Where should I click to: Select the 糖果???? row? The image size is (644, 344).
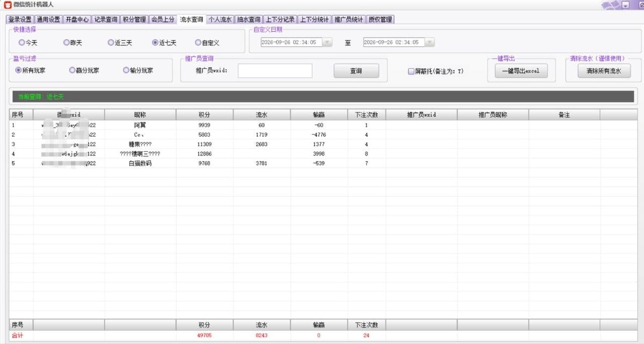[322, 144]
